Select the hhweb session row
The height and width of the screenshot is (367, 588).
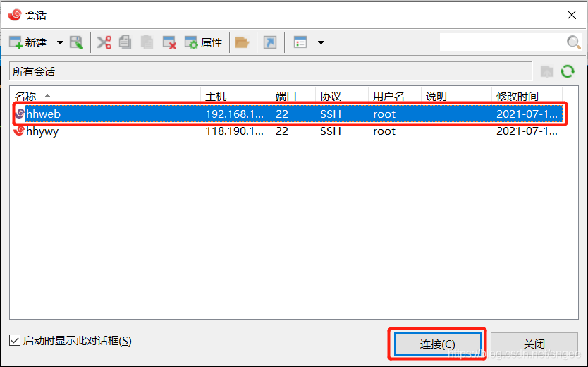(x=288, y=114)
